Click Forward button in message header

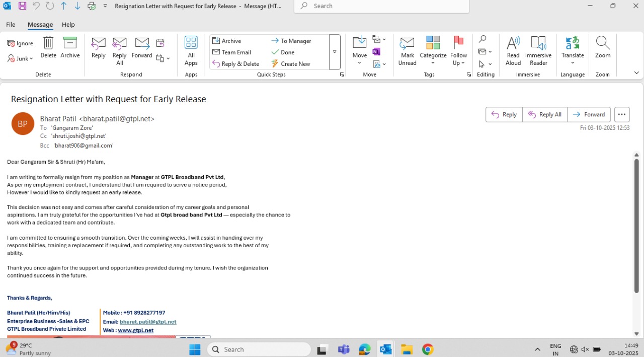coord(589,114)
